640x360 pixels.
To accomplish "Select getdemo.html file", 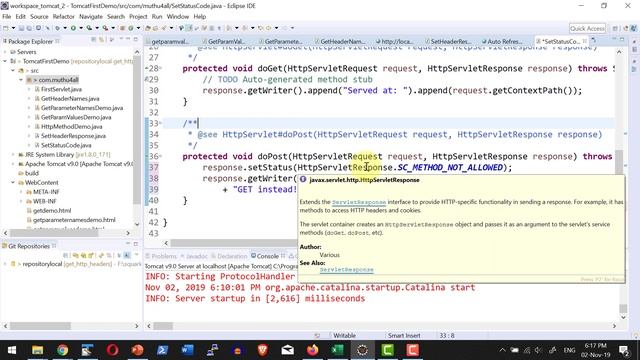I will (x=51, y=211).
